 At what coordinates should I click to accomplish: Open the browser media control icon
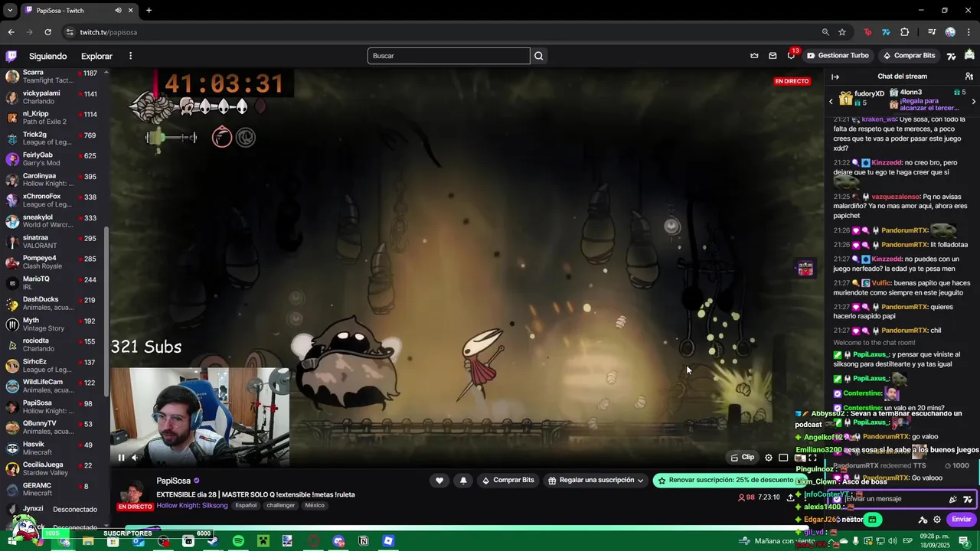(x=932, y=32)
